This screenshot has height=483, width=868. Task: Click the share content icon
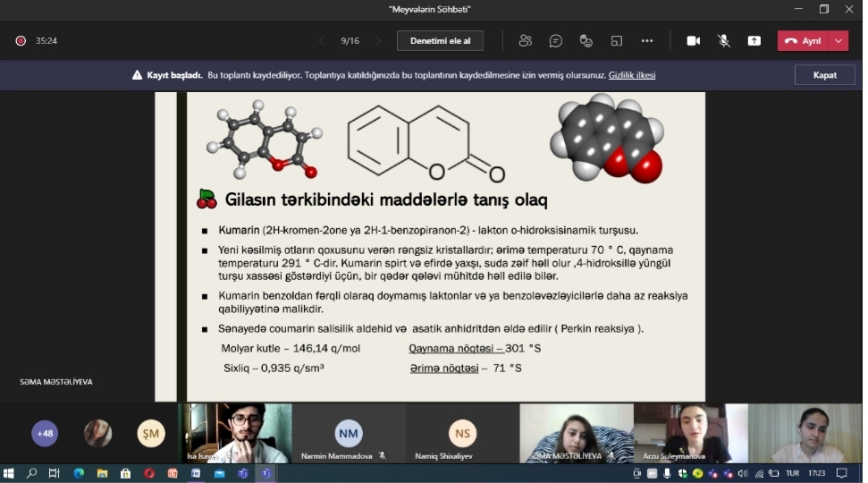pos(754,41)
